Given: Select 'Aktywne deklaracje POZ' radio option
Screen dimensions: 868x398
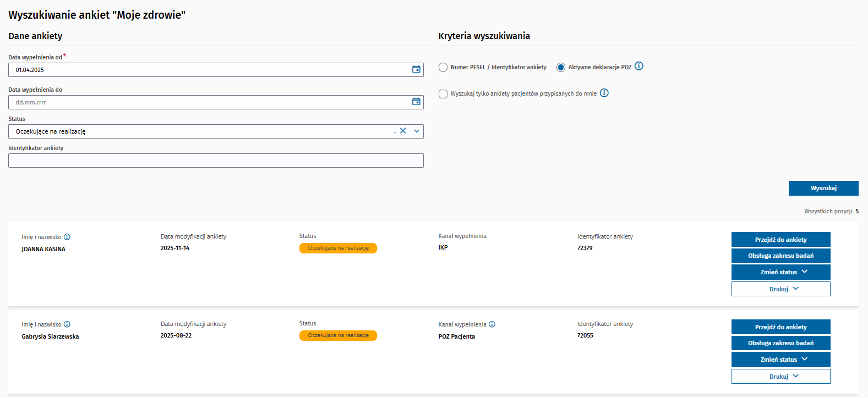Looking at the screenshot, I should (560, 67).
